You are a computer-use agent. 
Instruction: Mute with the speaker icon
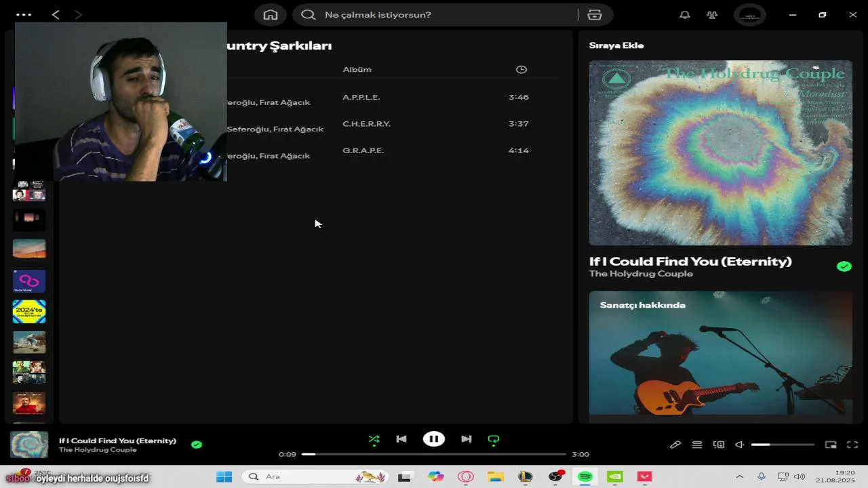(740, 445)
